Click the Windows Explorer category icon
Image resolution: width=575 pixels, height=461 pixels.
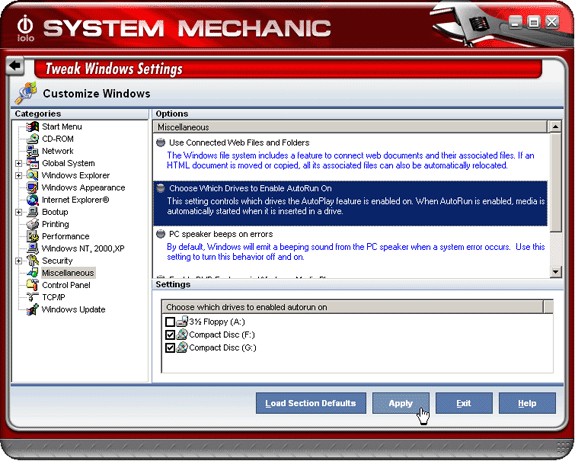33,175
